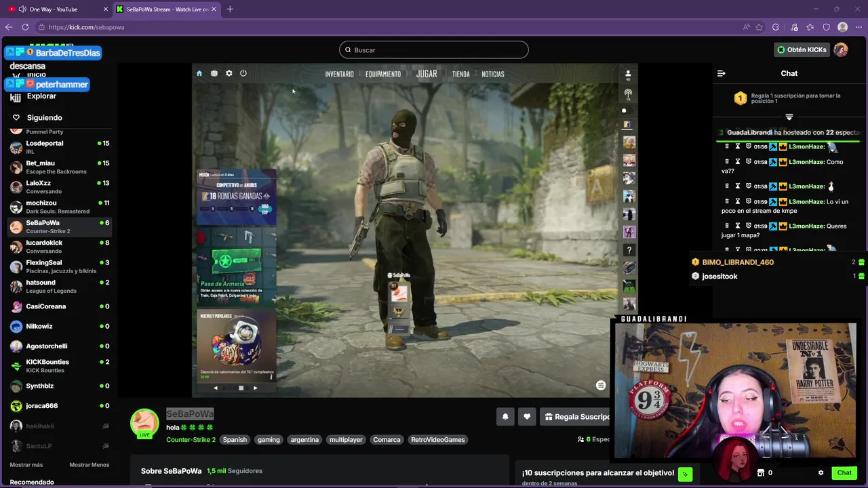Viewport: 868px width, 488px height.
Task: Go to next CS2 news carousel item
Action: pos(255,388)
